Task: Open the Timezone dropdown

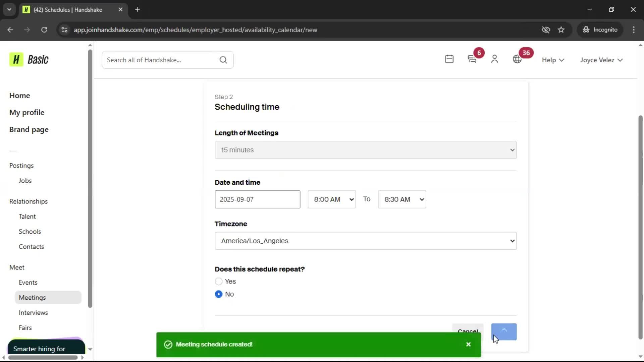Action: (366, 241)
